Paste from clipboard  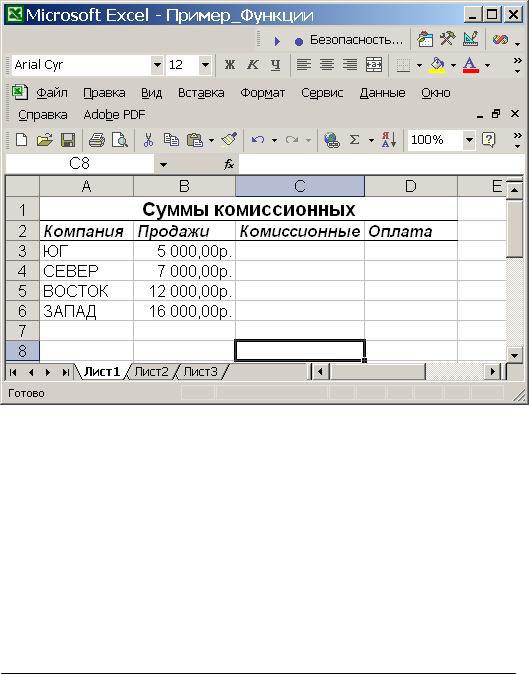tap(195, 140)
